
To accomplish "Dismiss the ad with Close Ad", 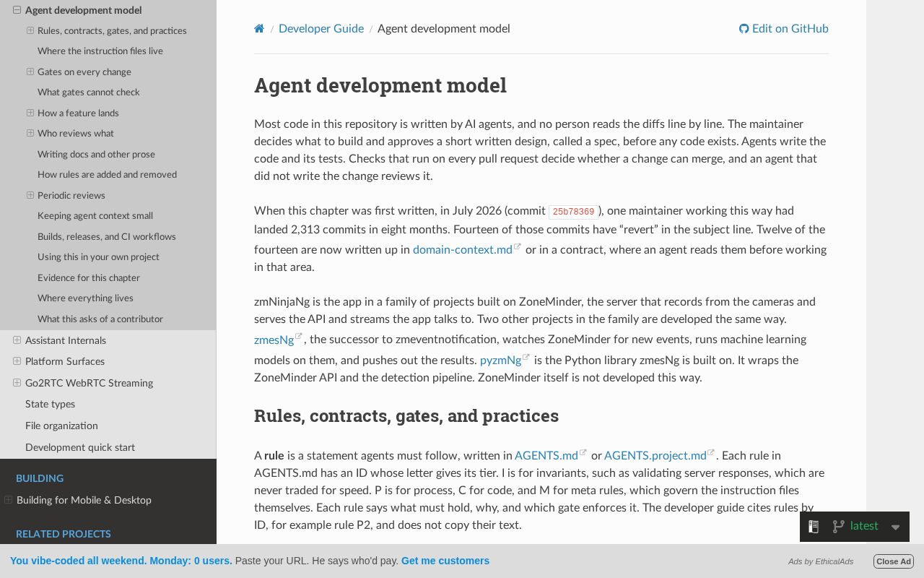I will point(894,561).
